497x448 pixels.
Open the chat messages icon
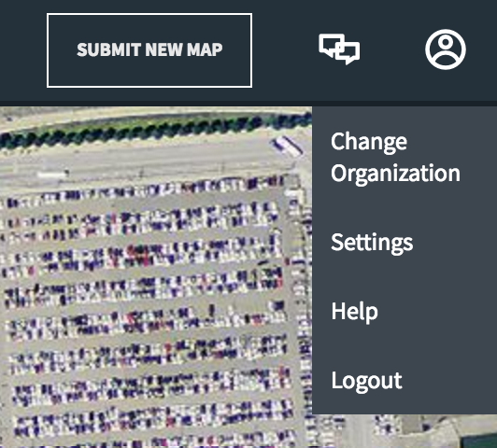(339, 49)
